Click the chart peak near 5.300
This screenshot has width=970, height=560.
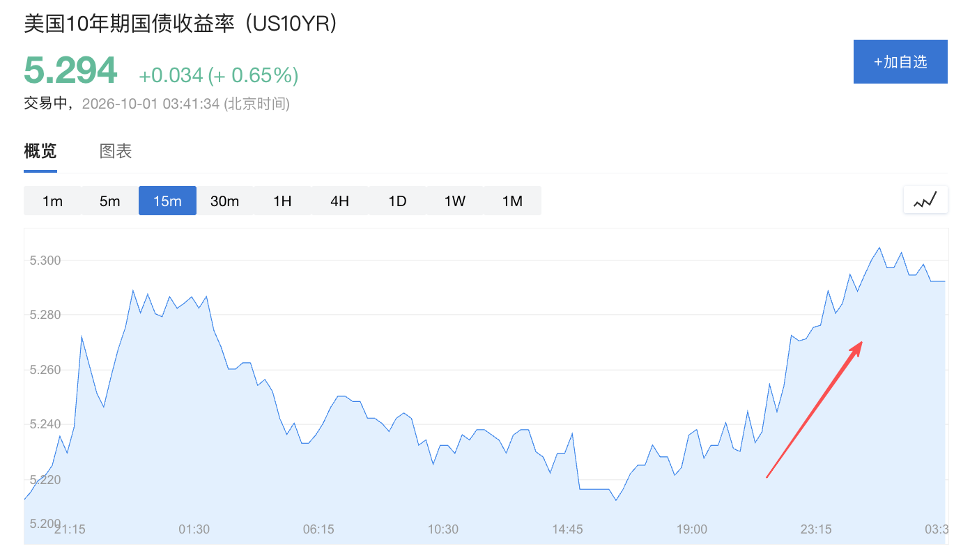(x=879, y=247)
